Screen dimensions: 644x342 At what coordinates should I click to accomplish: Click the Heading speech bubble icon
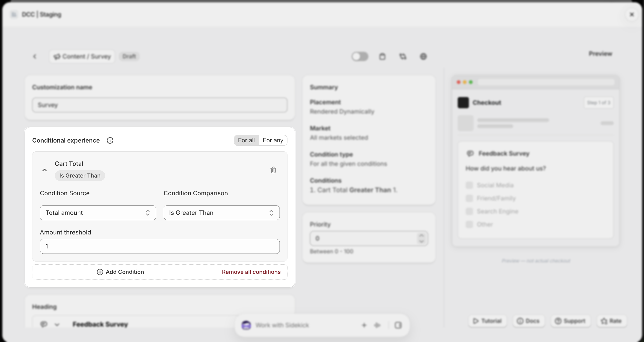click(44, 325)
